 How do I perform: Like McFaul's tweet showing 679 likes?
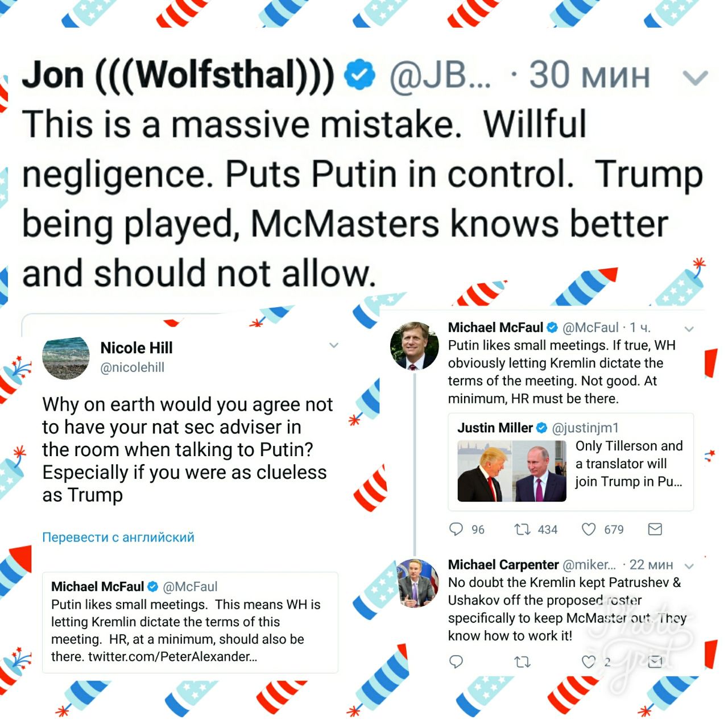pyautogui.click(x=589, y=530)
